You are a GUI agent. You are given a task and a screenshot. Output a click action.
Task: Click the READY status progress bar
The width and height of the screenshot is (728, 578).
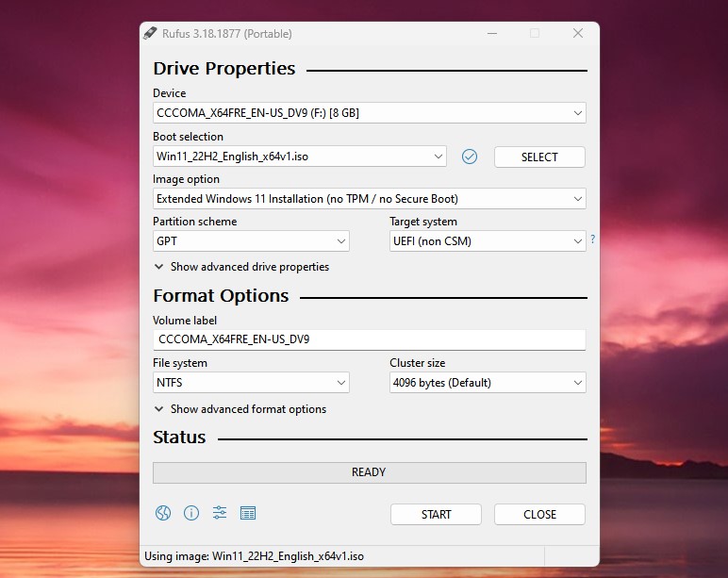pyautogui.click(x=370, y=472)
